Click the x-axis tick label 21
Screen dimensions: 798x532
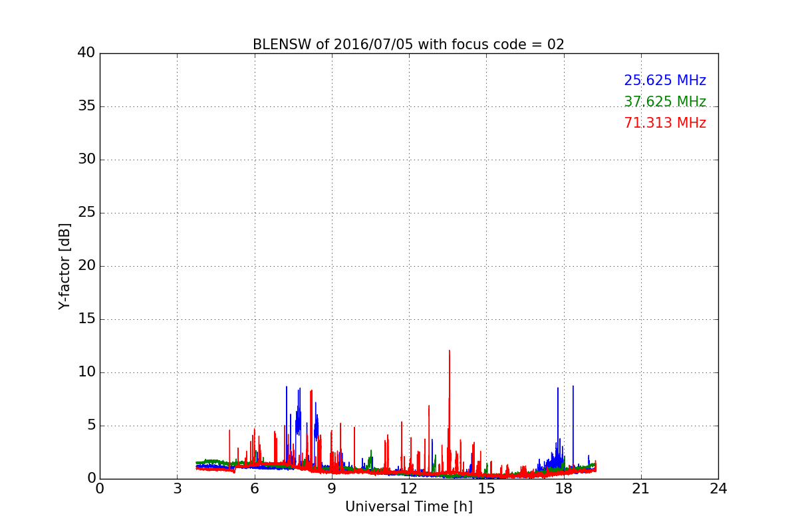click(641, 489)
